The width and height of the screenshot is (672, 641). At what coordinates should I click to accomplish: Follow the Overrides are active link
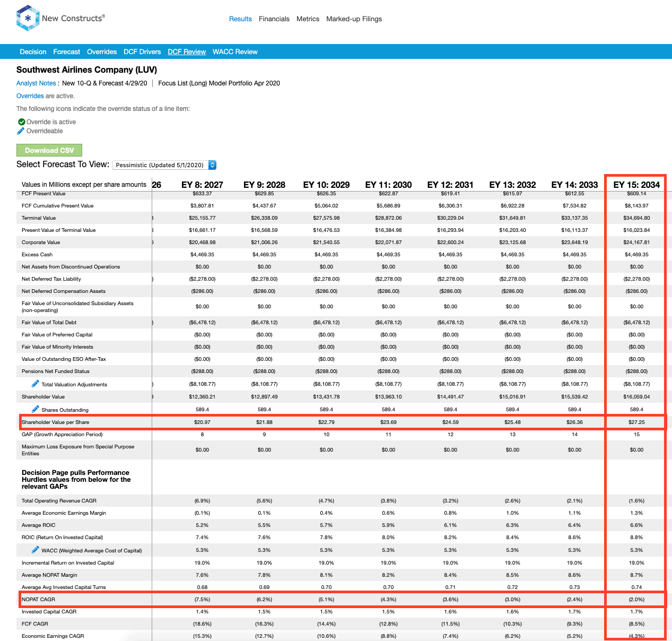pyautogui.click(x=30, y=96)
